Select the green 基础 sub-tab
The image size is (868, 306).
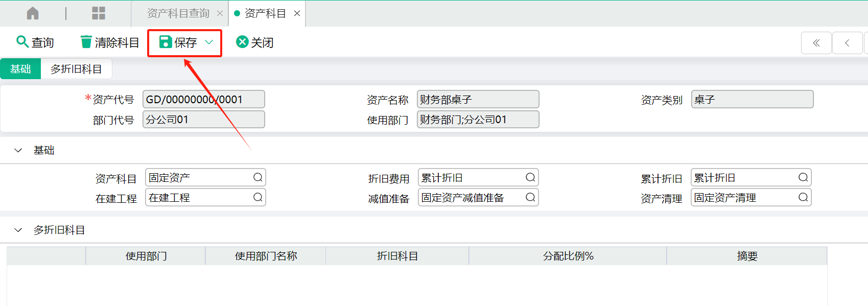tap(20, 69)
